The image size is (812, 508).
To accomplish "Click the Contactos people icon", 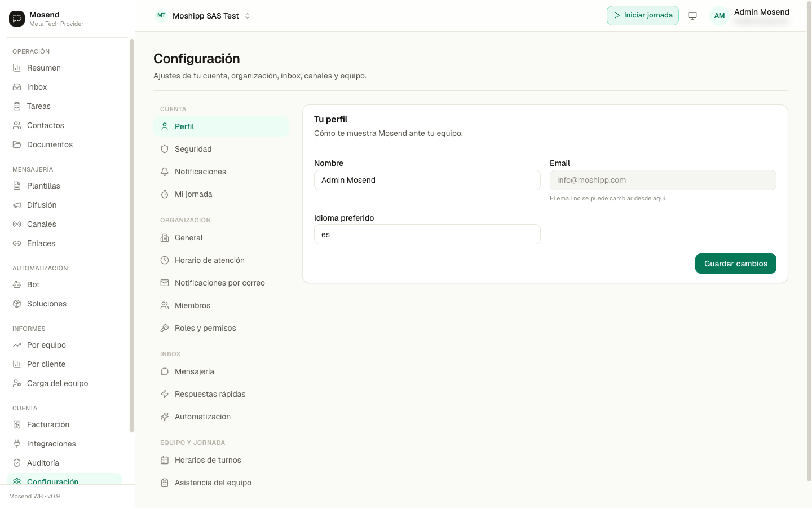I will [x=17, y=125].
